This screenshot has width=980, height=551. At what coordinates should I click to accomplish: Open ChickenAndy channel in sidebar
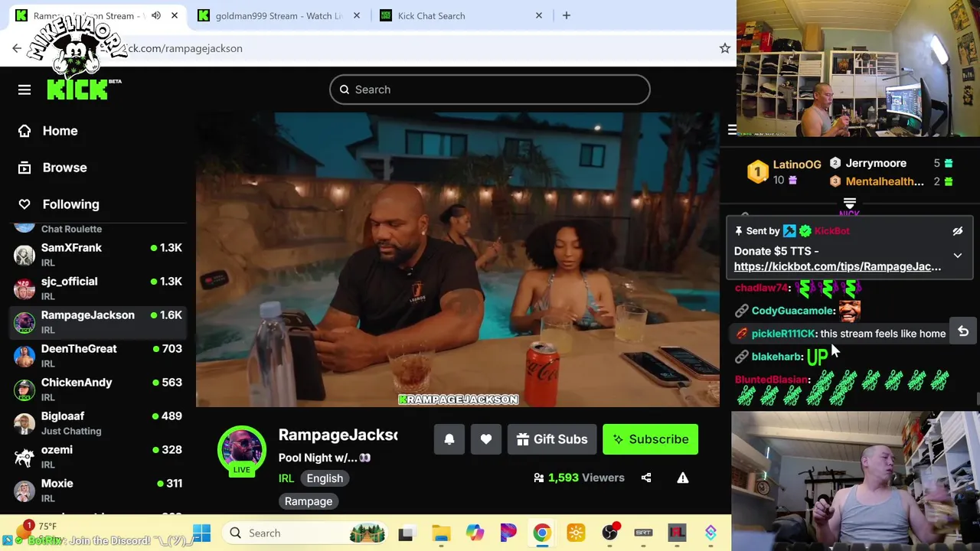(98, 390)
